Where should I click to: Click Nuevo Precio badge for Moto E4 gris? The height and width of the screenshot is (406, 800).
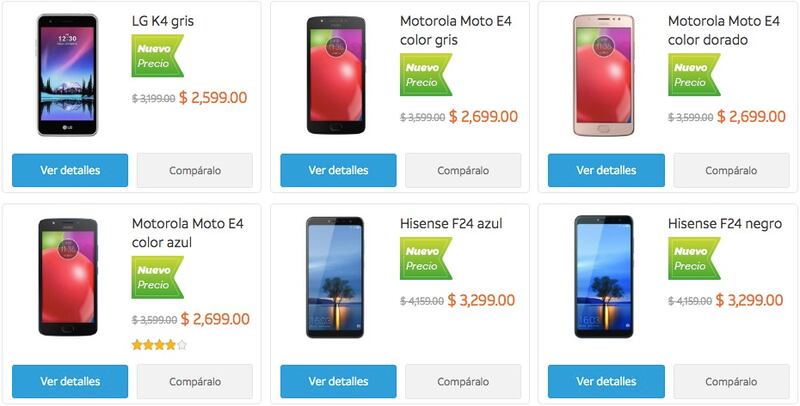tap(426, 75)
